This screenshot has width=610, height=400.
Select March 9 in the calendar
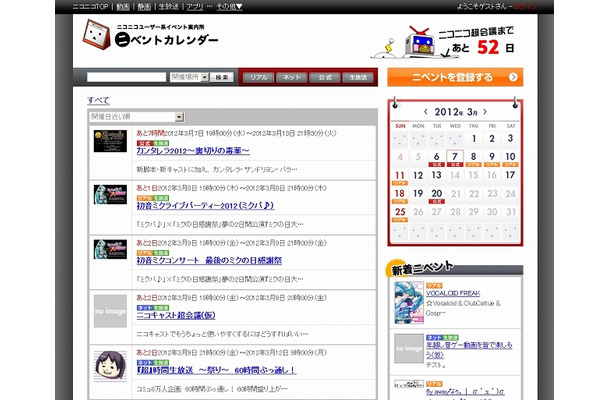[x=492, y=158]
